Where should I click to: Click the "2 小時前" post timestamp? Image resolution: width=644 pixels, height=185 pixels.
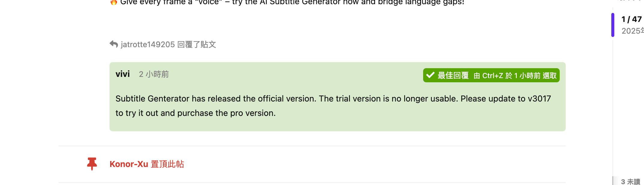click(154, 74)
